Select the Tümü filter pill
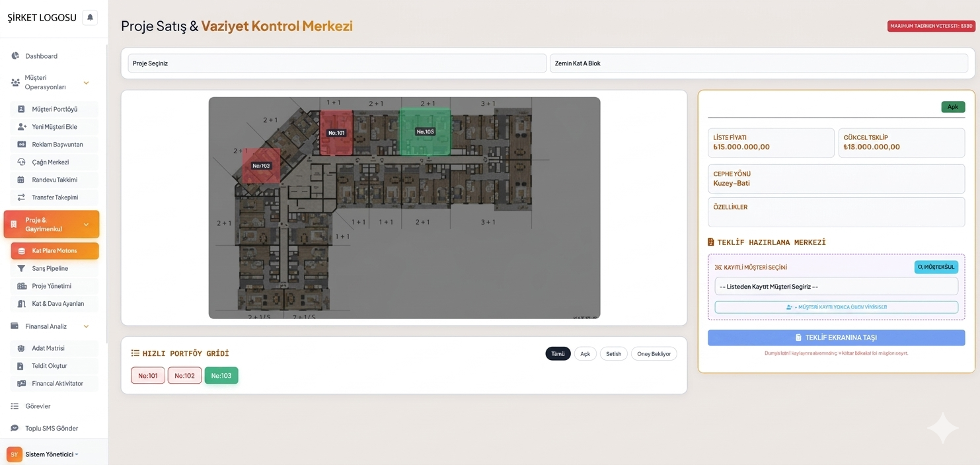 tap(558, 354)
